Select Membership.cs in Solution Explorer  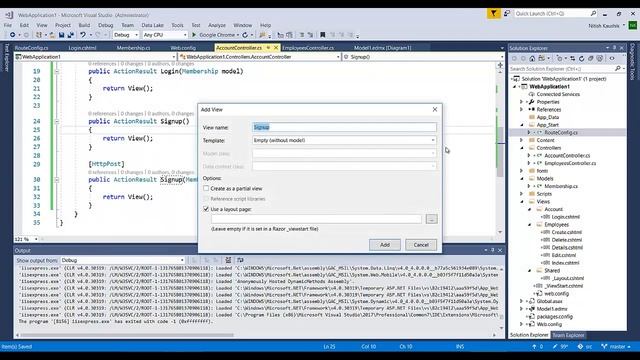click(x=561, y=186)
